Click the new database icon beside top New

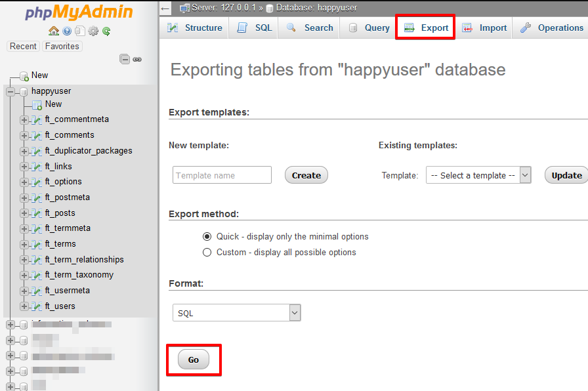[x=24, y=76]
